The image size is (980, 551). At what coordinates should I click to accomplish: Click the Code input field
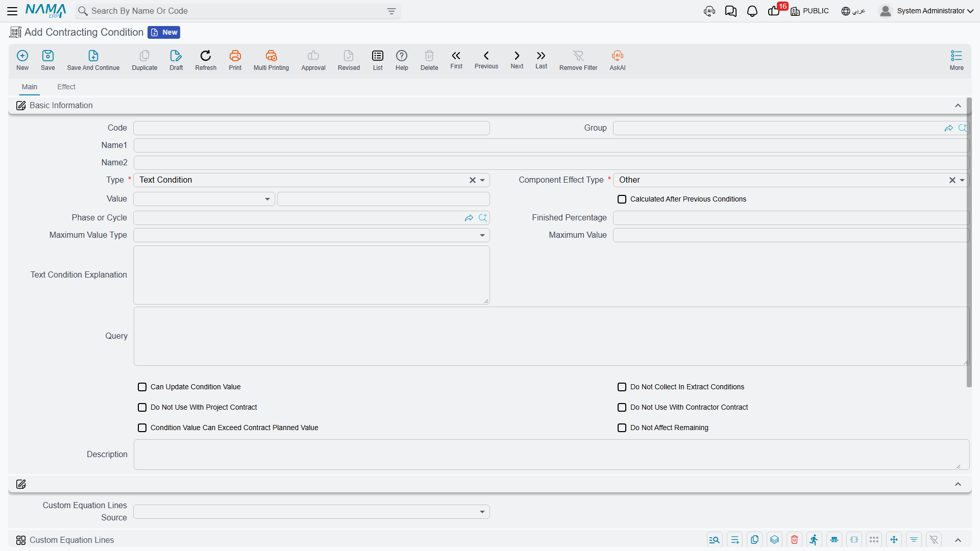click(311, 128)
